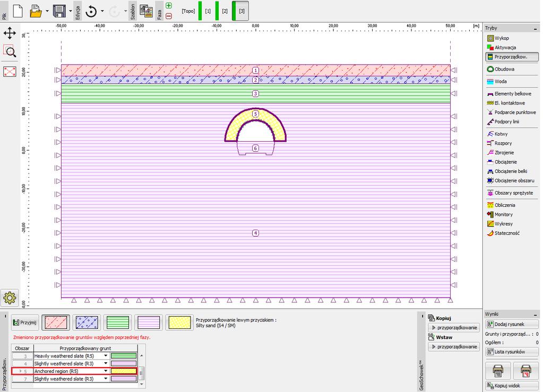Activate the zoom window magnifier tool
The image size is (543, 392).
(x=10, y=51)
